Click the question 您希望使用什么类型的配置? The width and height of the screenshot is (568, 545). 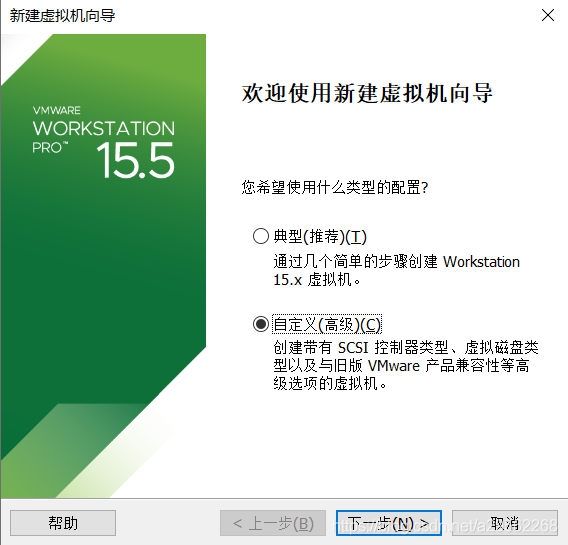(335, 188)
